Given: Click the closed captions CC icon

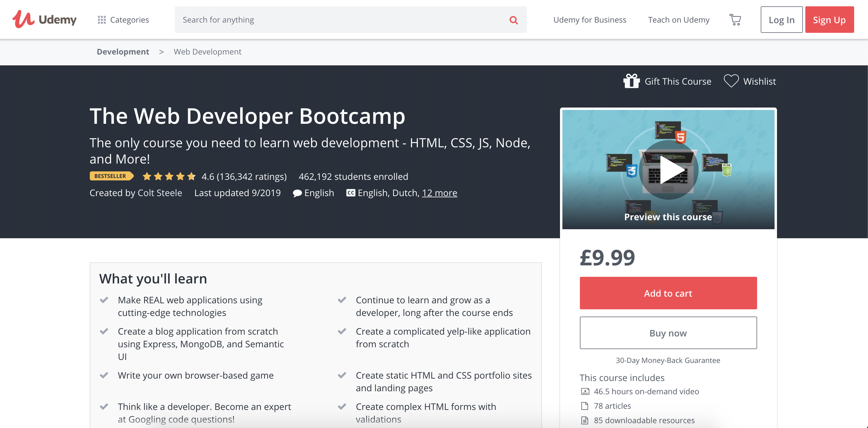Looking at the screenshot, I should [351, 193].
